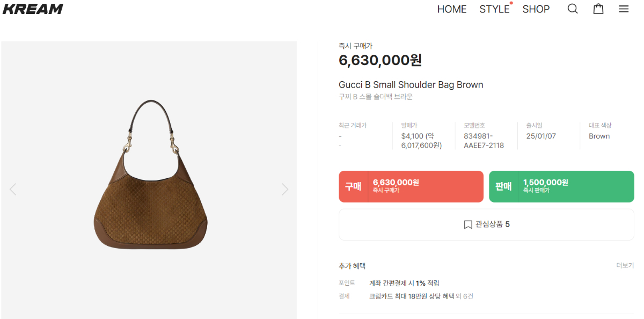Open the hamburger menu icon
644x319 pixels.
623,9
